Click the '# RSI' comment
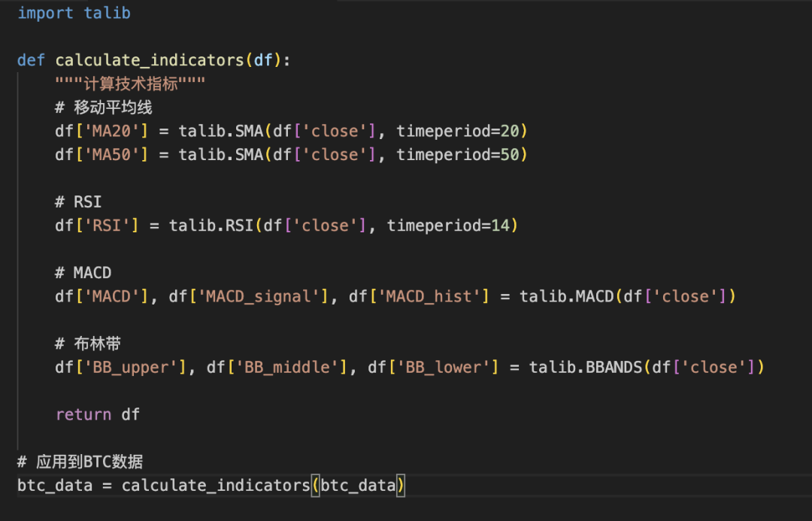812x521 pixels. [78, 202]
